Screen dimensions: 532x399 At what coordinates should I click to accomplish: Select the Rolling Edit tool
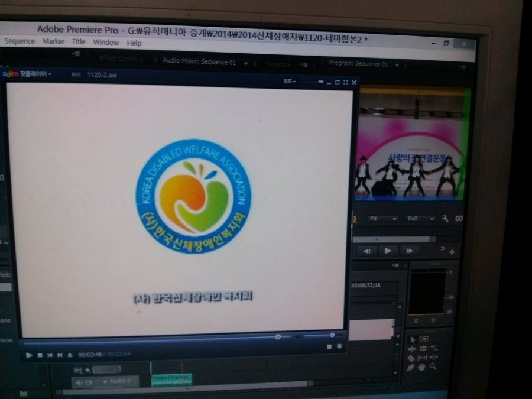[423, 348]
